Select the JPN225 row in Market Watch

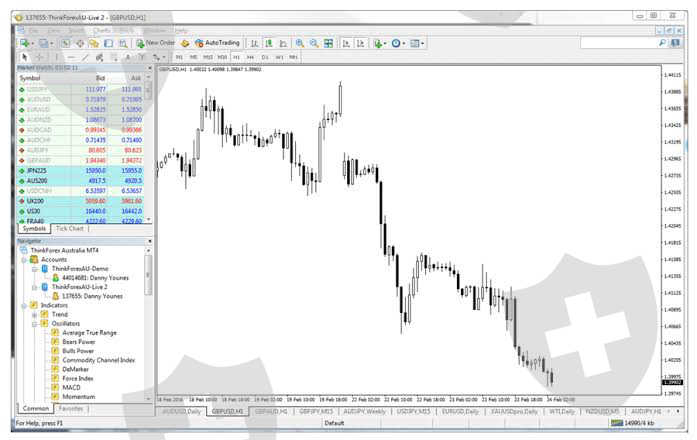tap(80, 171)
